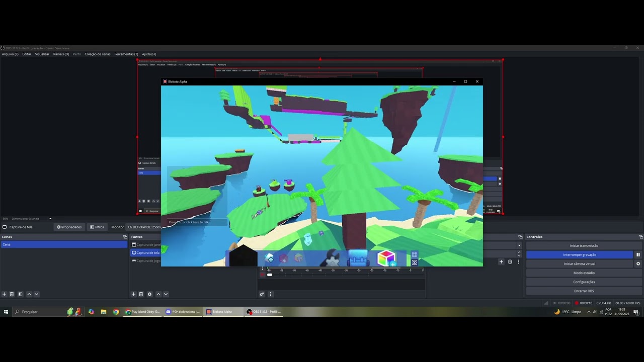Open Configurações from Controles panel
The width and height of the screenshot is (644, 362).
(584, 282)
